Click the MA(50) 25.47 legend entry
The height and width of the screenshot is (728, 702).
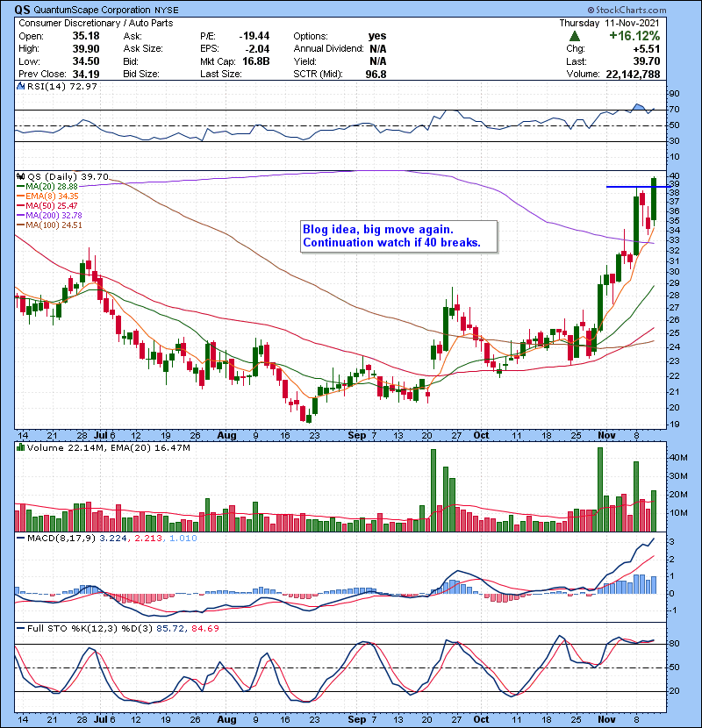point(48,205)
